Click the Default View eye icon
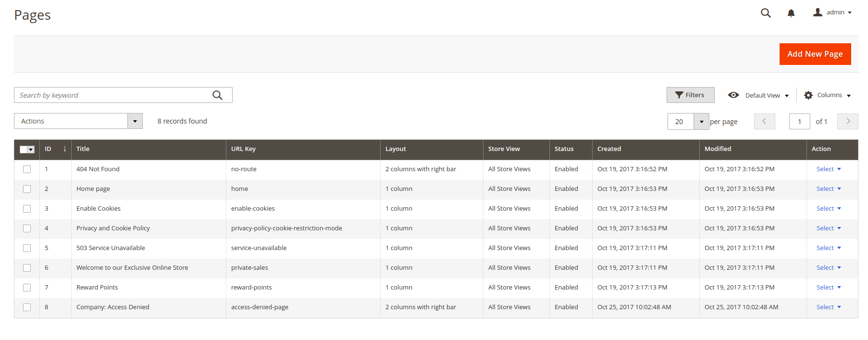The width and height of the screenshot is (868, 340). click(x=733, y=95)
